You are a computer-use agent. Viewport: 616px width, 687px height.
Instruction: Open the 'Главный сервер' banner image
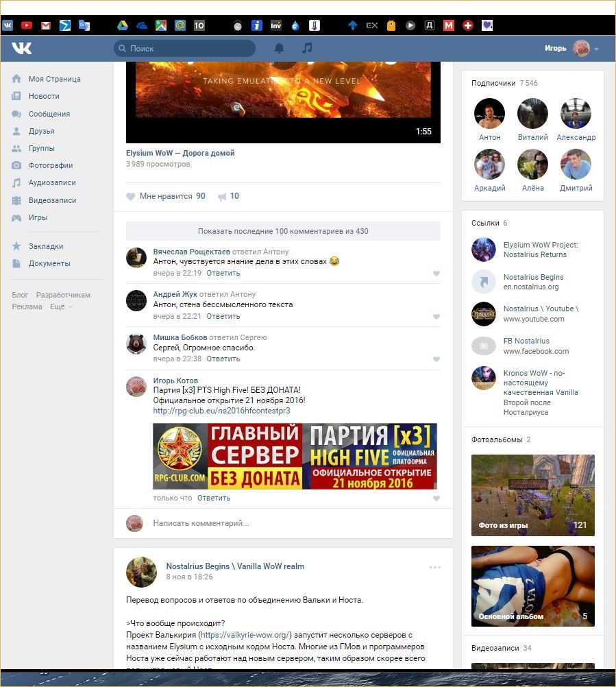(x=295, y=456)
